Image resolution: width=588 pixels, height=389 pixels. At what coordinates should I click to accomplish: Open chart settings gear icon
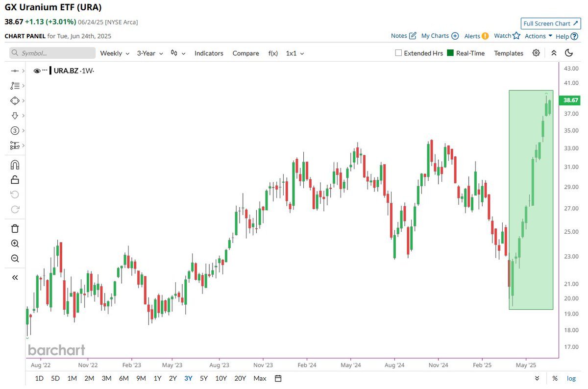[x=537, y=53]
